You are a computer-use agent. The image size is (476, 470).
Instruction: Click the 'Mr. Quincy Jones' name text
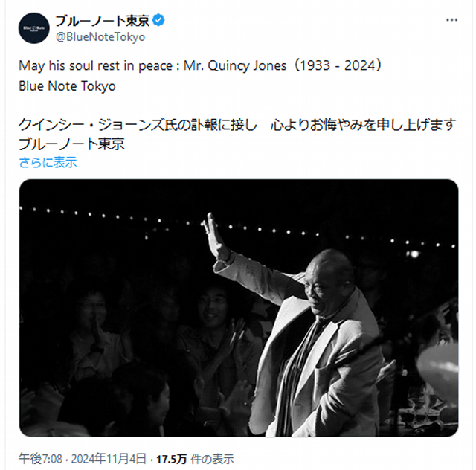tap(235, 65)
